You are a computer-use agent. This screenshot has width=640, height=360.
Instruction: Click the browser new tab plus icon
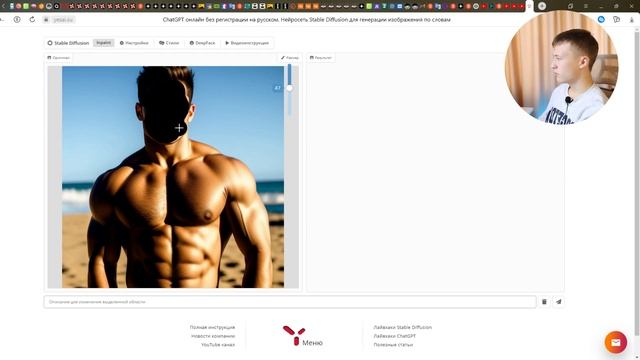click(542, 6)
